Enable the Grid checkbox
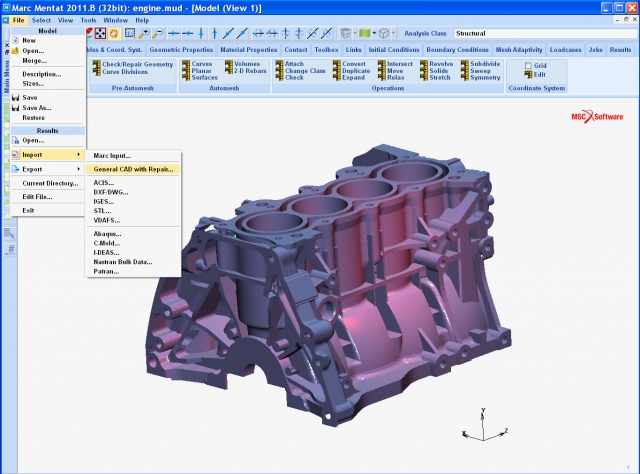This screenshot has height=474, width=640. click(x=529, y=65)
